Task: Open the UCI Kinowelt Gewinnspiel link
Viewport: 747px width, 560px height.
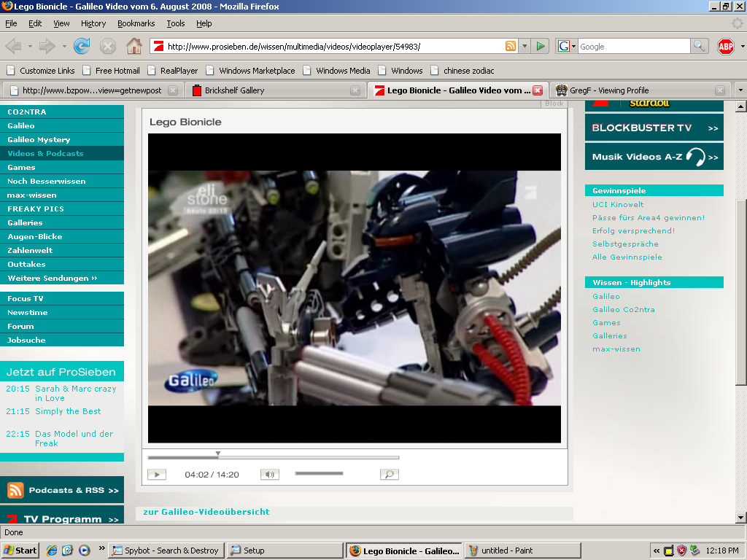Action: [618, 204]
